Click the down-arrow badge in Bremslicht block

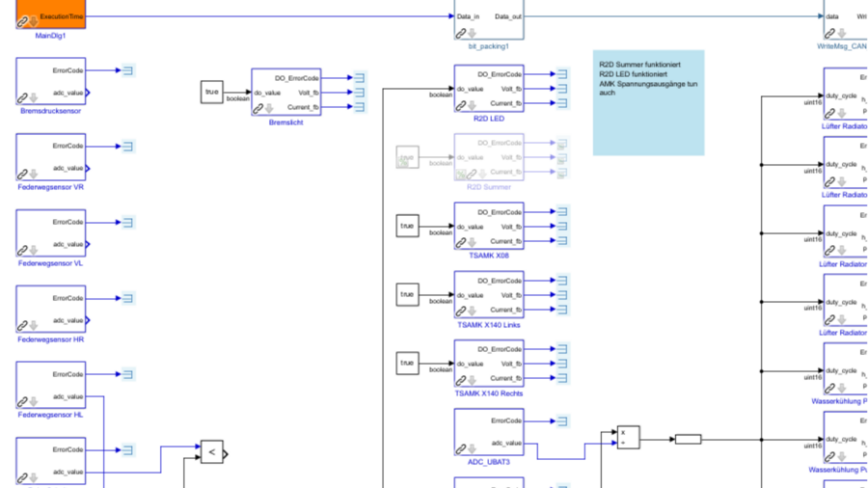(269, 109)
